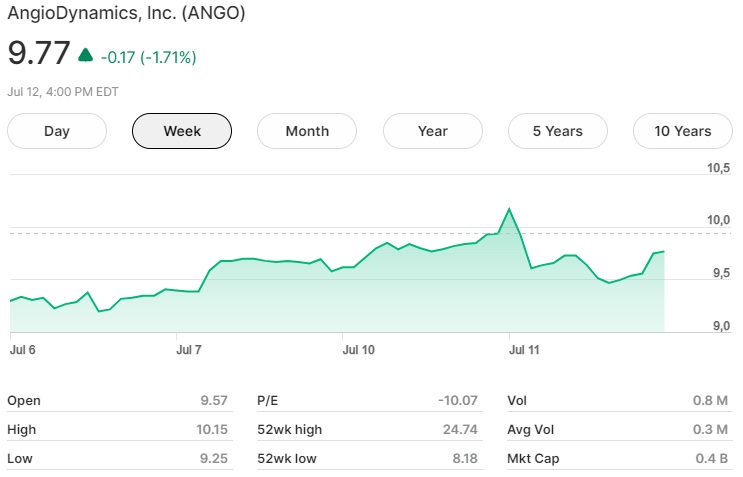Click the Mkt Cap value 0.4 B
The height and width of the screenshot is (477, 743).
711,459
